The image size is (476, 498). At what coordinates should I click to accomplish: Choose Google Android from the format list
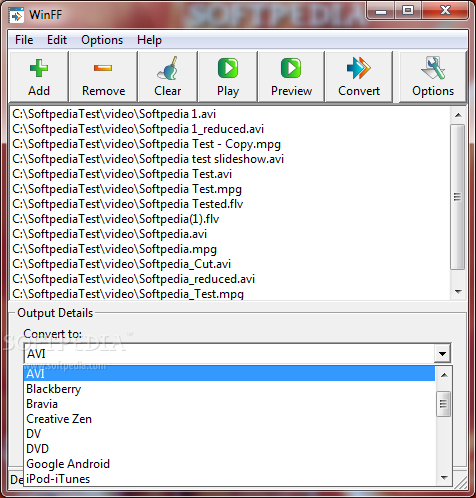[x=229, y=464]
